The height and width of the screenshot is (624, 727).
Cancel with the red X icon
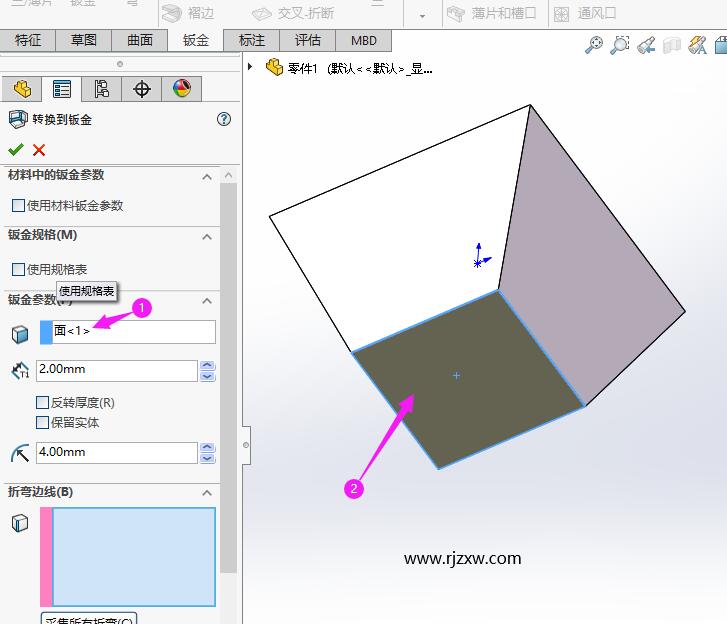[39, 150]
